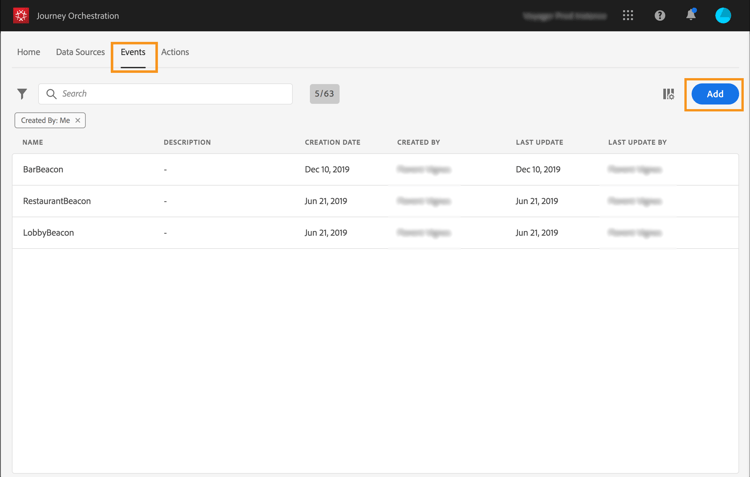The image size is (750, 477).
Task: Go to the Home tab
Action: click(29, 52)
